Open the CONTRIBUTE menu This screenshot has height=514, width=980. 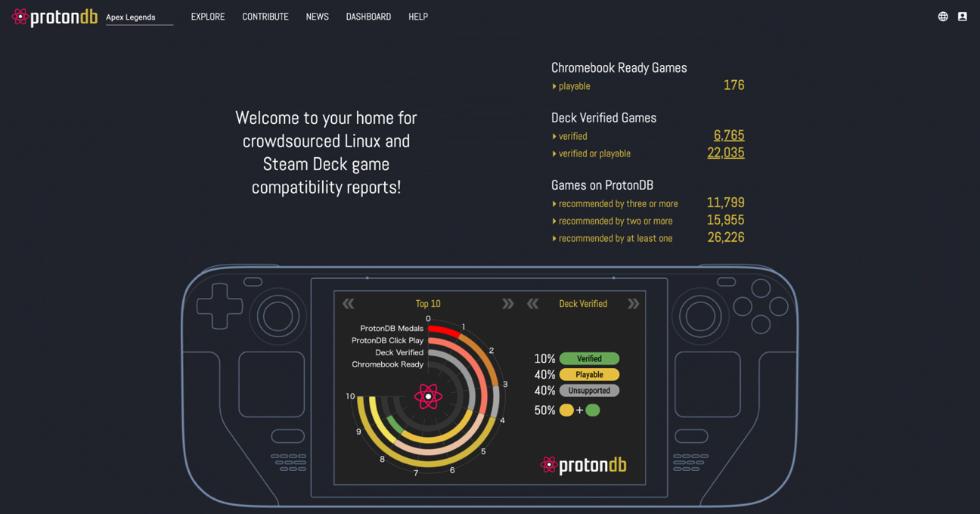coord(265,16)
